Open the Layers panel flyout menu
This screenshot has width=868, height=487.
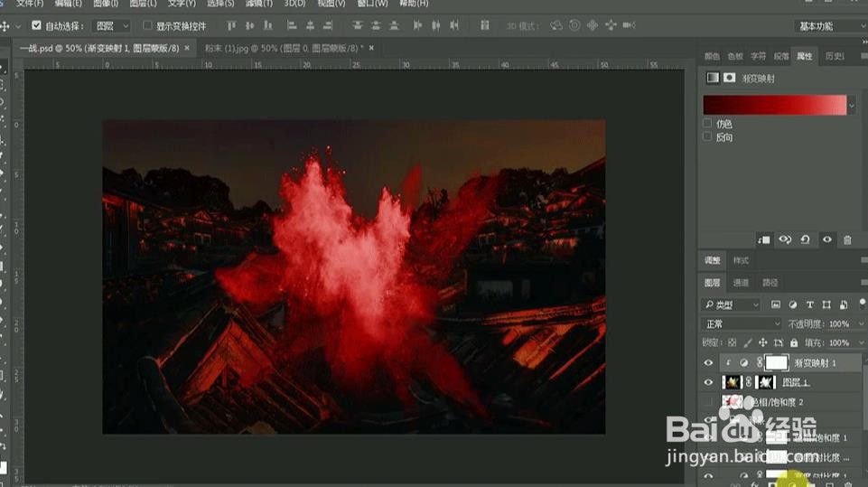pyautogui.click(x=863, y=283)
